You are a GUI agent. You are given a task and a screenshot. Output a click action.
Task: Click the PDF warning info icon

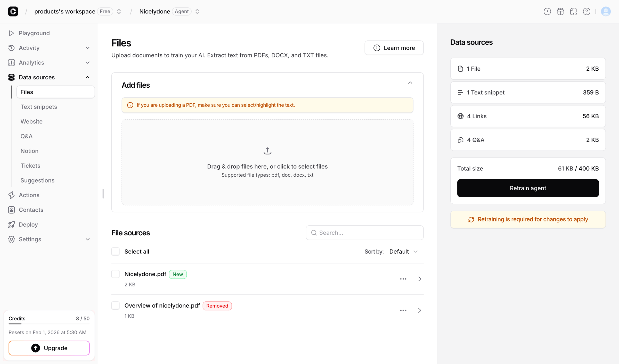[x=130, y=105]
